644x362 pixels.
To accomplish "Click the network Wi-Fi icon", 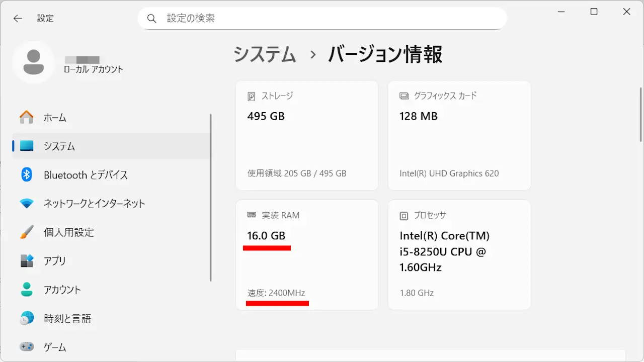I will (x=27, y=204).
